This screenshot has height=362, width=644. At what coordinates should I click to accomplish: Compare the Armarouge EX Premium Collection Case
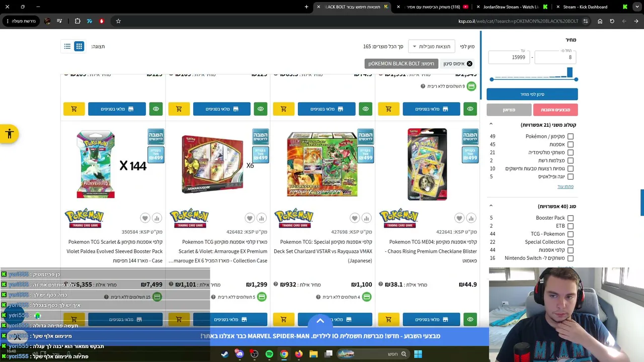click(x=261, y=218)
